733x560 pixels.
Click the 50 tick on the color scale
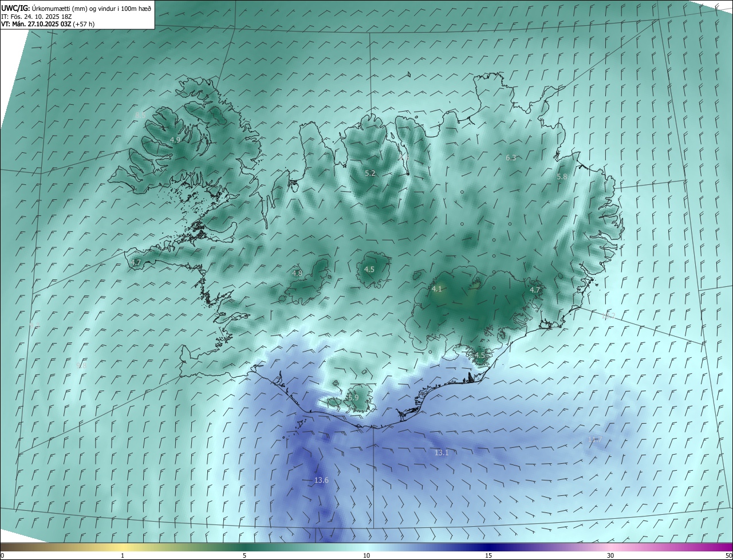click(x=728, y=555)
